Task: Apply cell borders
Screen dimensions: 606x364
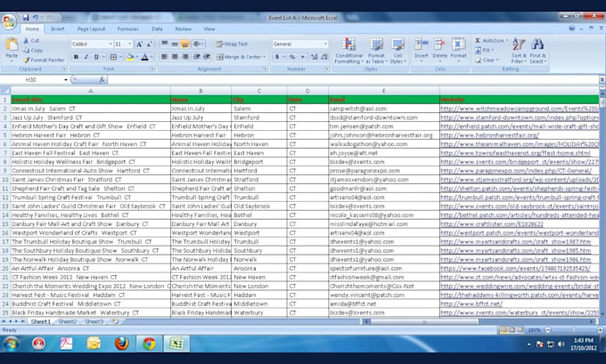Action: click(113, 57)
